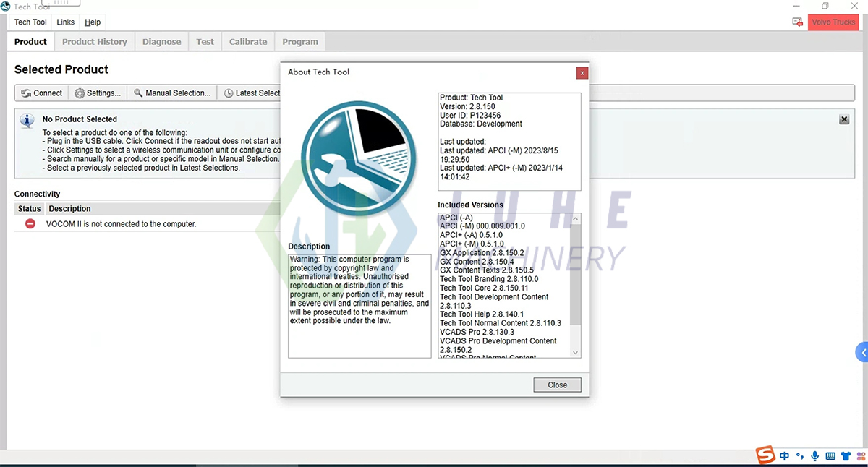Click the Sogou skin shirt icon

tap(845, 455)
